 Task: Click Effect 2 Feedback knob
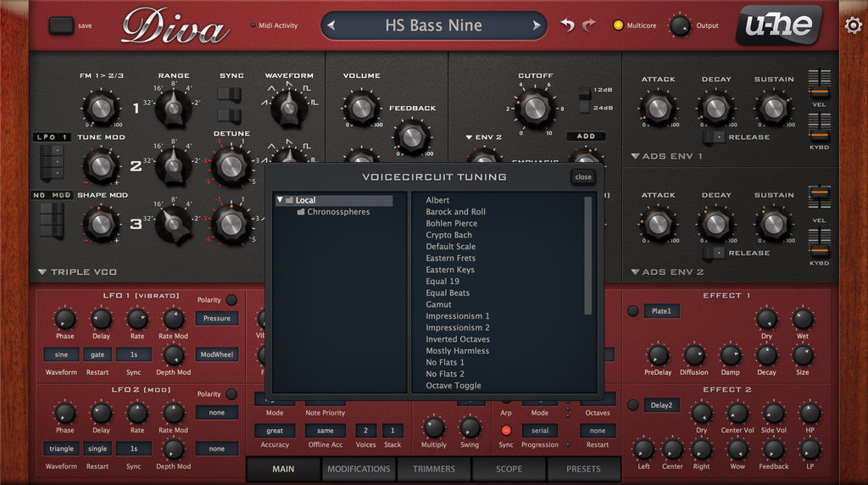774,449
